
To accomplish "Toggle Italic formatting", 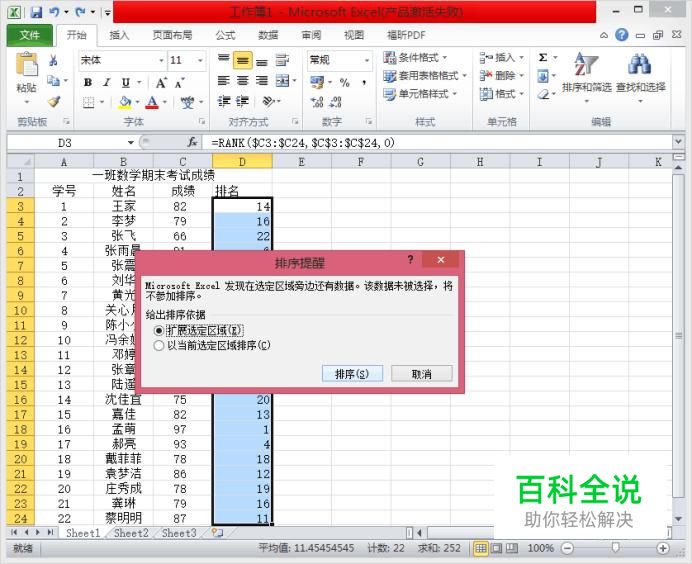I will click(106, 82).
